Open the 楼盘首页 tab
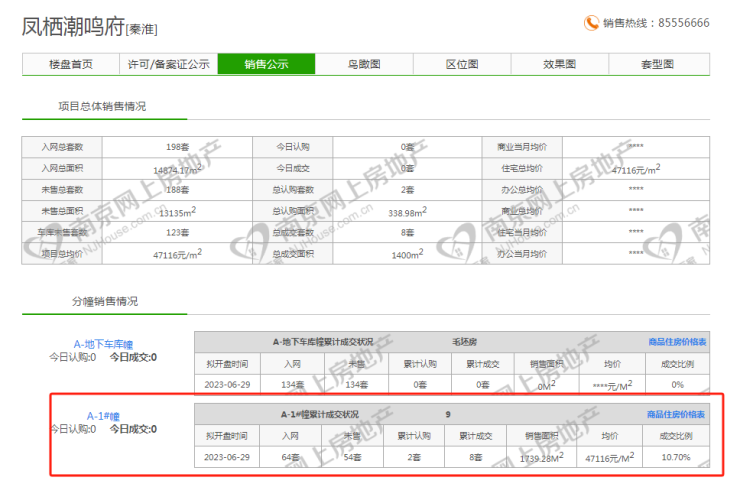The image size is (740, 487). click(71, 64)
